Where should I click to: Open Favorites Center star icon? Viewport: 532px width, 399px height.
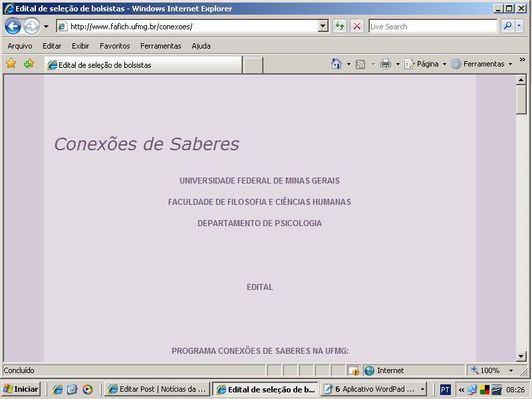click(x=11, y=63)
